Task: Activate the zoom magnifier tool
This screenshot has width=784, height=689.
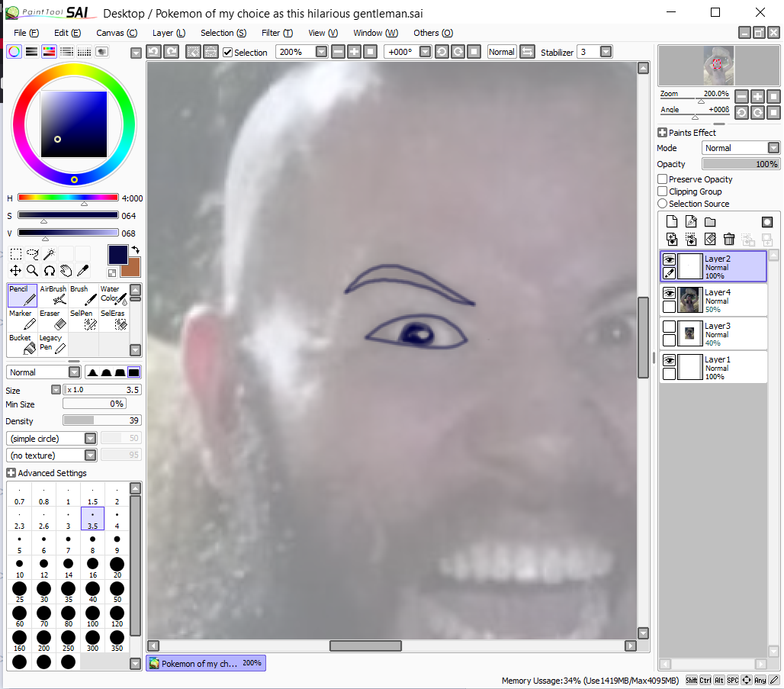Action: [33, 271]
